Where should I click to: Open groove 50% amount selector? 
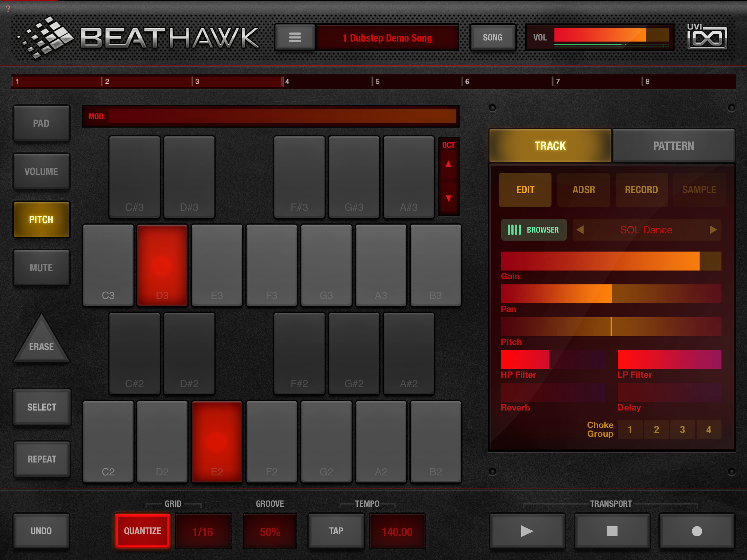[x=270, y=532]
